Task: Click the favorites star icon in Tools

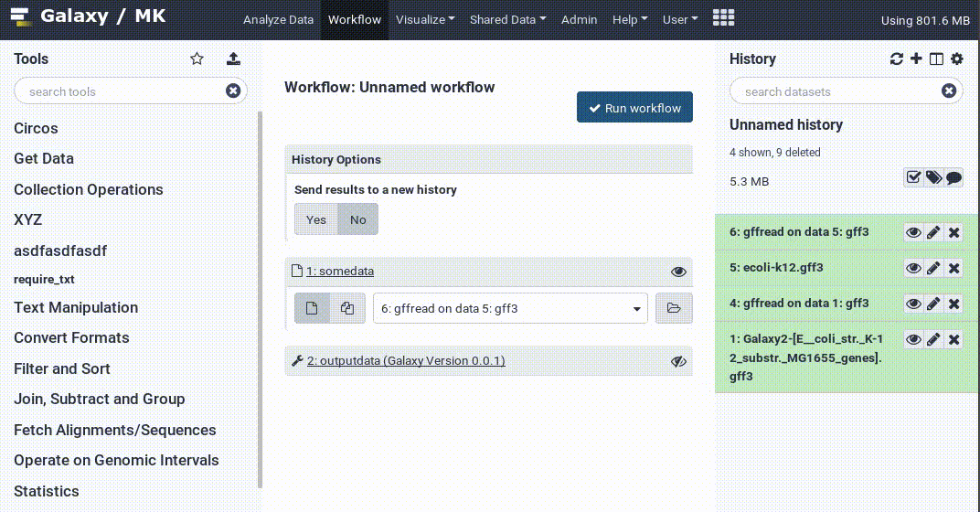Action: [x=197, y=59]
